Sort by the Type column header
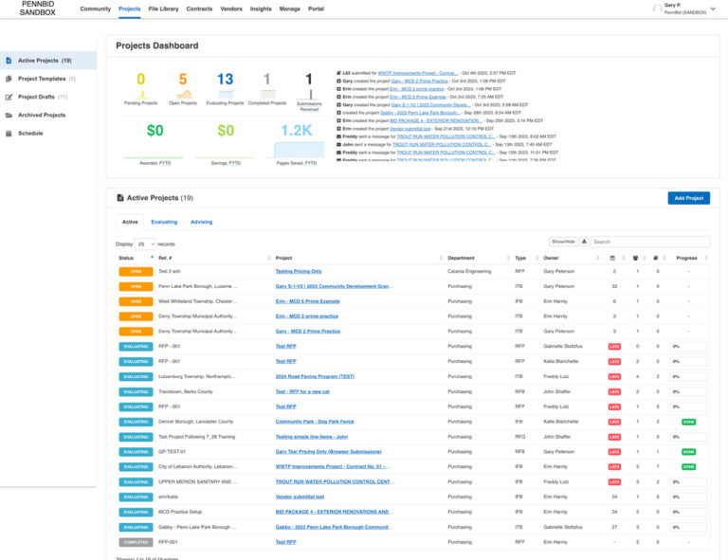This screenshot has height=560, width=728. [x=520, y=258]
